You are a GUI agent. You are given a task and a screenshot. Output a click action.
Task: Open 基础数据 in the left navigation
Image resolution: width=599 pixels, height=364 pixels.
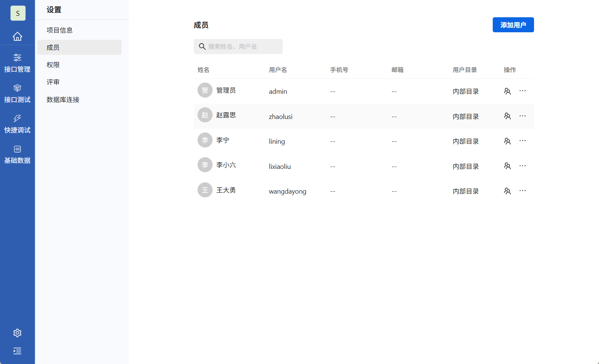coord(17,154)
